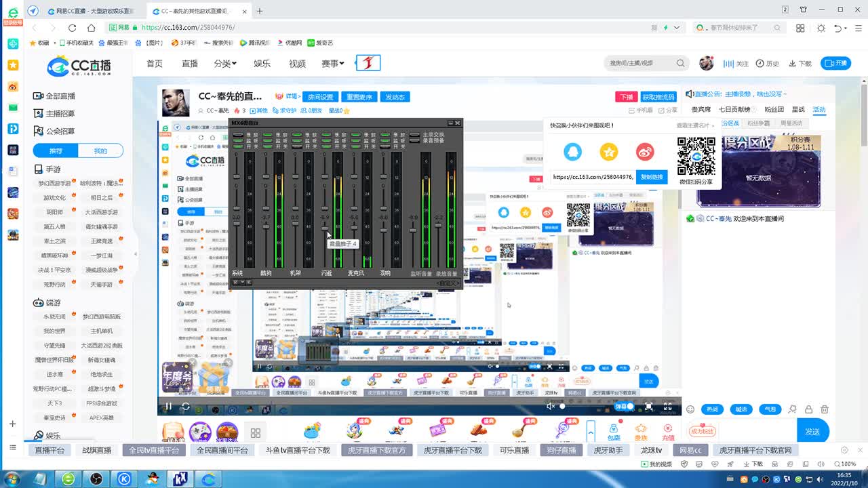The image size is (868, 488).
Task: Open the 贵族 nobility icon
Action: click(x=641, y=431)
